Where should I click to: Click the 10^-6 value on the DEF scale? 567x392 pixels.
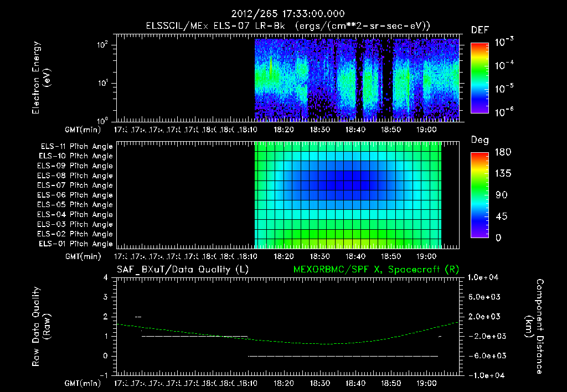[504, 112]
